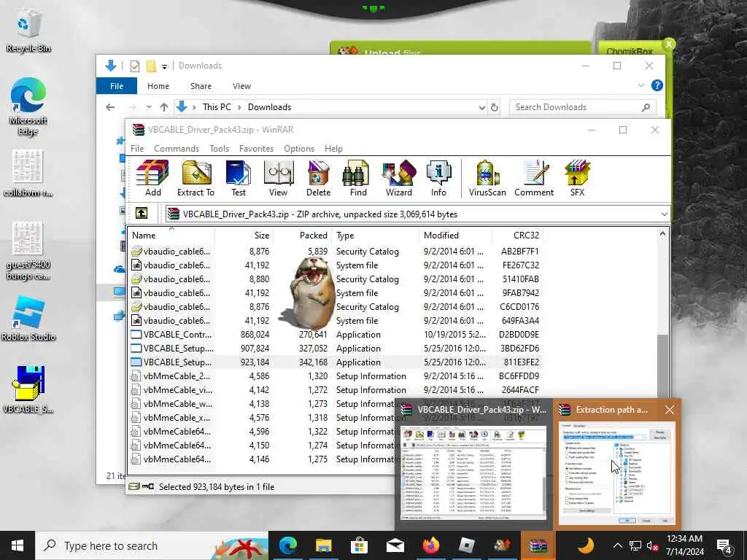The width and height of the screenshot is (747, 560).
Task: Click the Explorer help question mark icon
Action: [x=657, y=85]
